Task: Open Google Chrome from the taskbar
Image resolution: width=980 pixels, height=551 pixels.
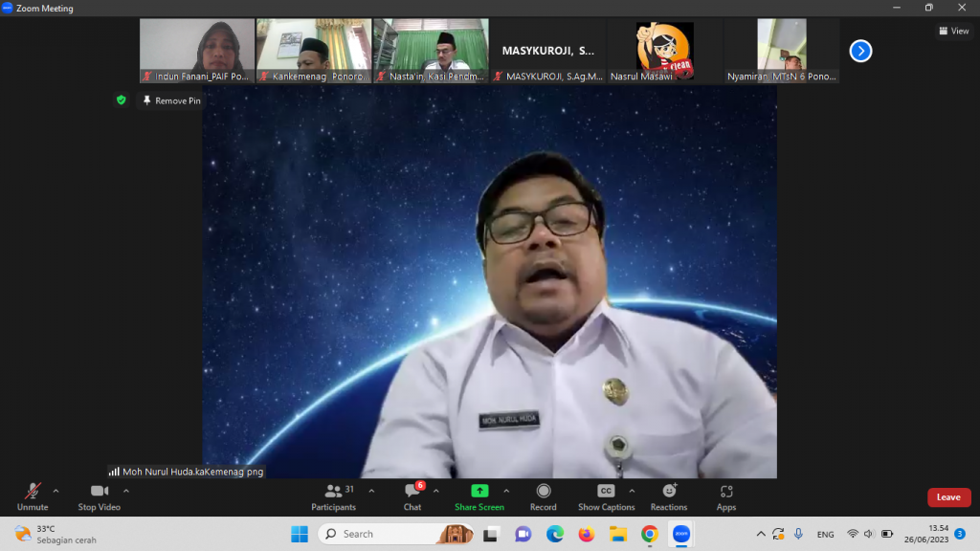Action: pyautogui.click(x=649, y=534)
